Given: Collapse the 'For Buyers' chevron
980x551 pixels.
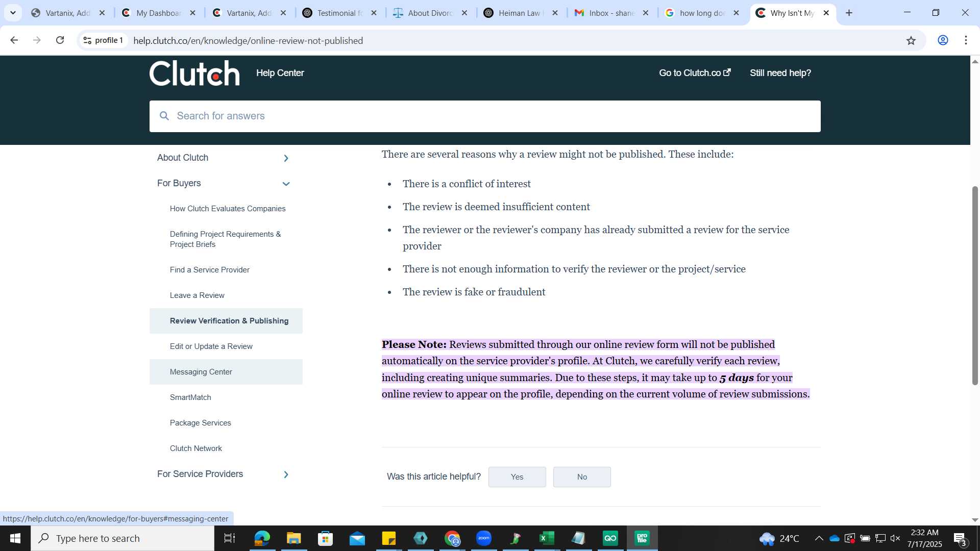Looking at the screenshot, I should pyautogui.click(x=286, y=184).
